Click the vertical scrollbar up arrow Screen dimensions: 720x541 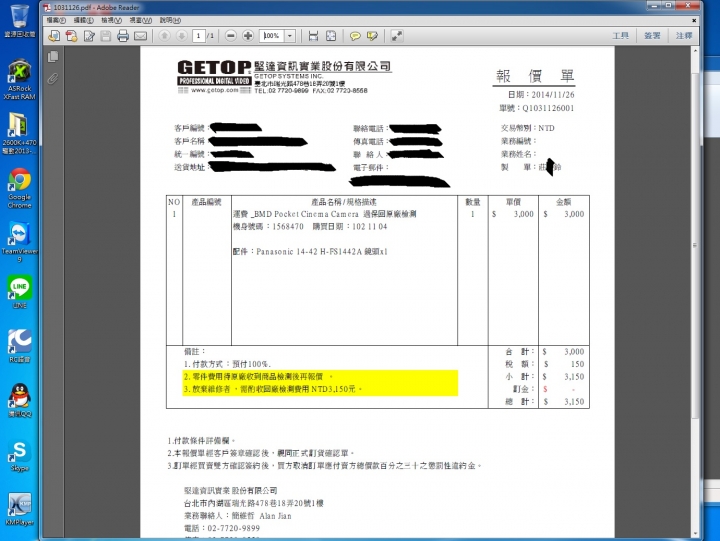[696, 51]
